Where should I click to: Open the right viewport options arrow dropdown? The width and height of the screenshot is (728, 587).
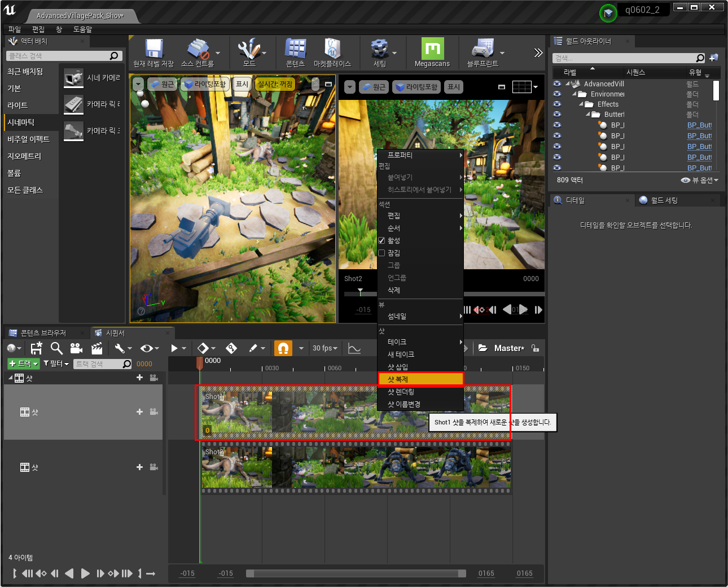[x=350, y=87]
